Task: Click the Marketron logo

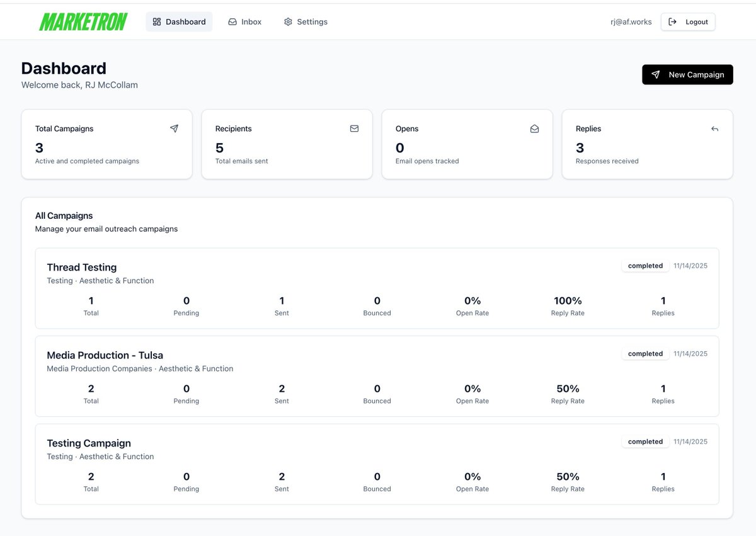Action: click(83, 21)
